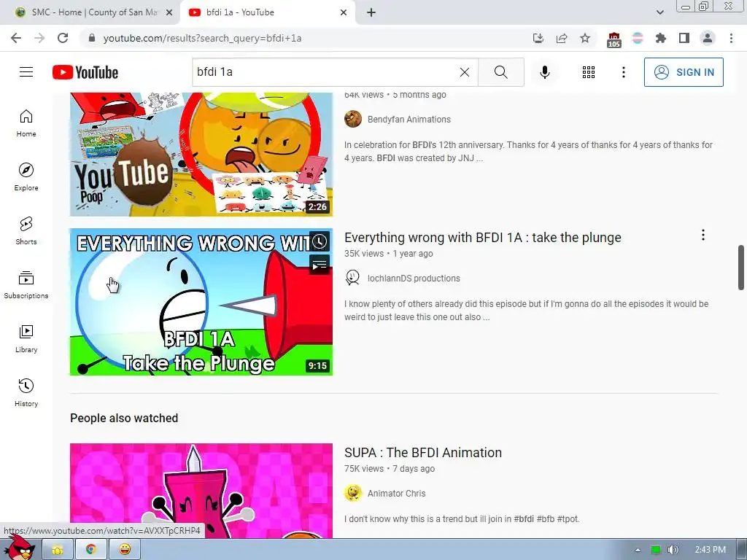This screenshot has height=560, width=747.
Task: Open Subscriptions in the sidebar
Action: (x=26, y=284)
